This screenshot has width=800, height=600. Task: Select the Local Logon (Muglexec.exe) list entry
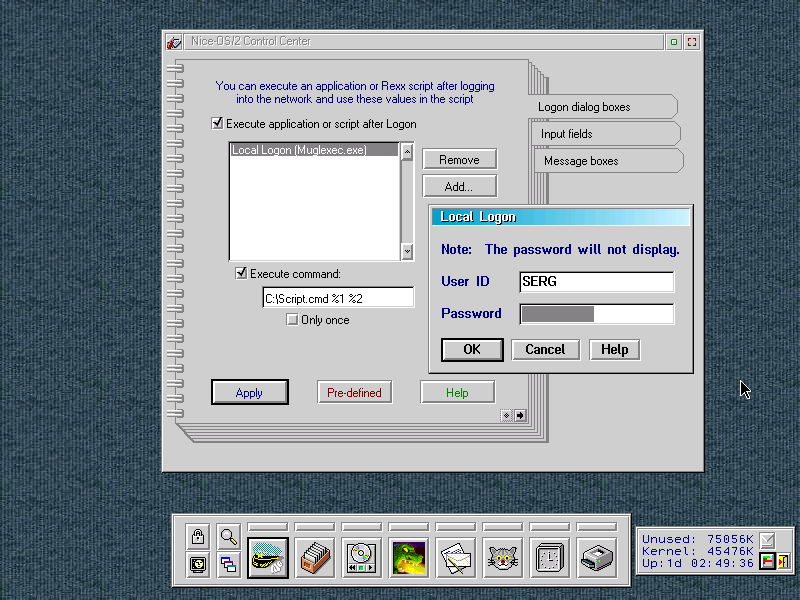[314, 150]
